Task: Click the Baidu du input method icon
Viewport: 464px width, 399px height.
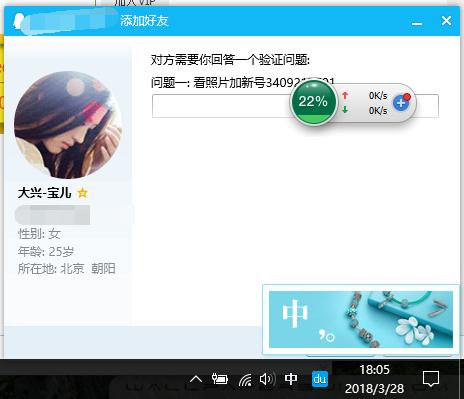Action: coord(320,379)
